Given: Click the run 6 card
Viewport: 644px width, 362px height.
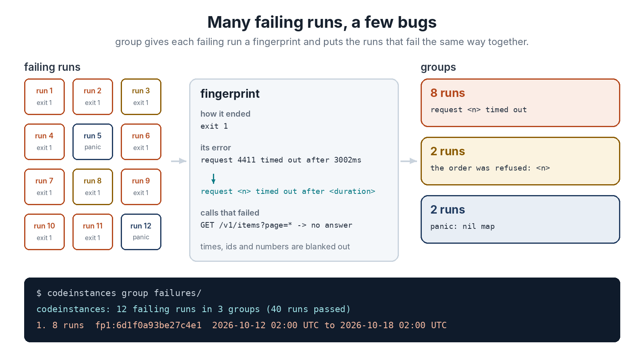Looking at the screenshot, I should click(x=141, y=142).
